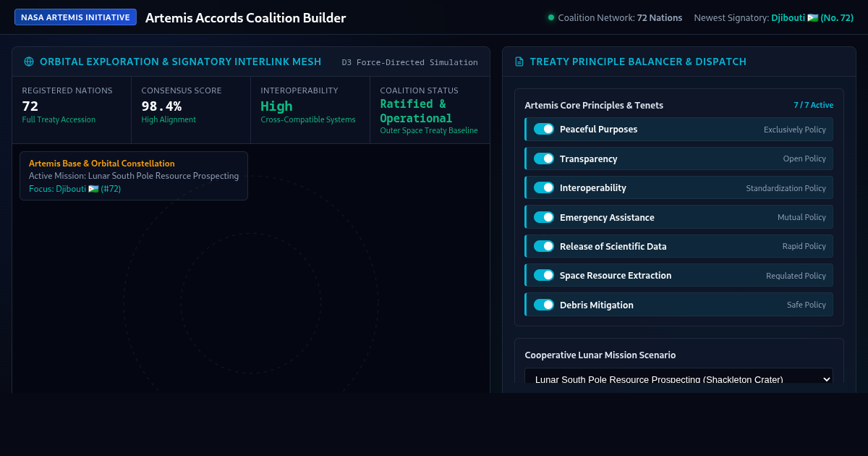The height and width of the screenshot is (456, 868).
Task: Click the Mutual Policy tag
Action: tap(801, 217)
